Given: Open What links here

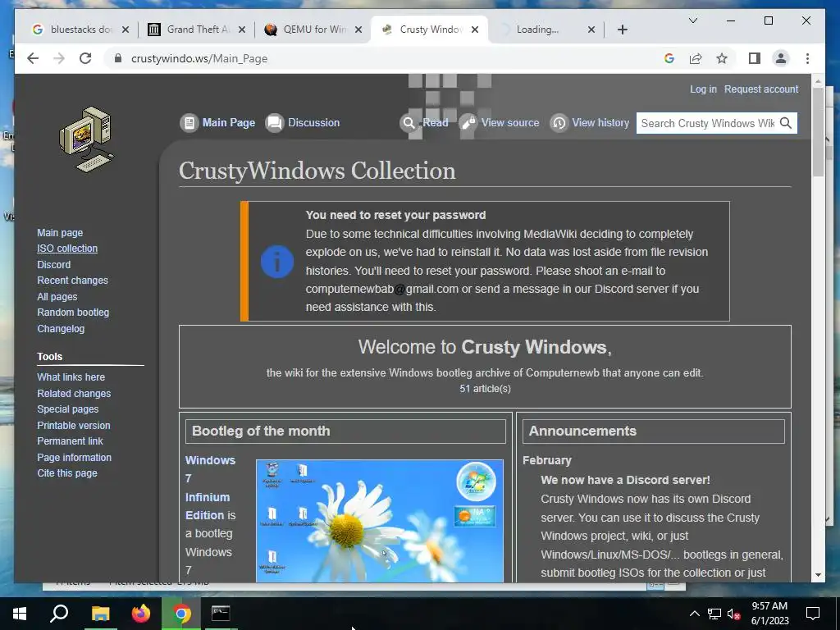Looking at the screenshot, I should tap(71, 377).
